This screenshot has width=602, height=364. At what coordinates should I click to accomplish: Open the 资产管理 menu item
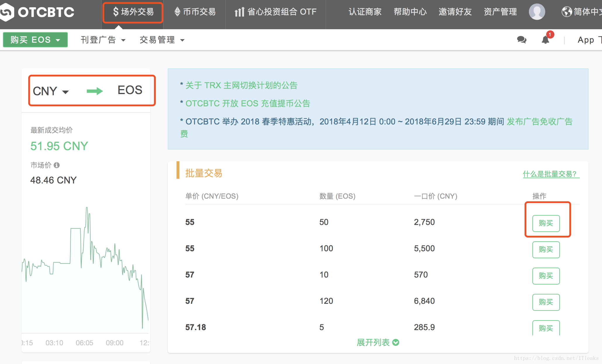pos(500,12)
